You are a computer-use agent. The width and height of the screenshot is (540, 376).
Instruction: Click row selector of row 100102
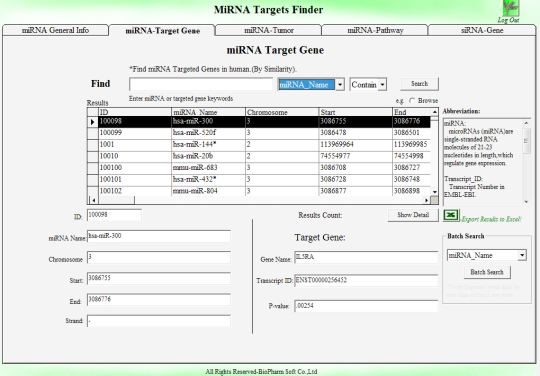click(92, 191)
